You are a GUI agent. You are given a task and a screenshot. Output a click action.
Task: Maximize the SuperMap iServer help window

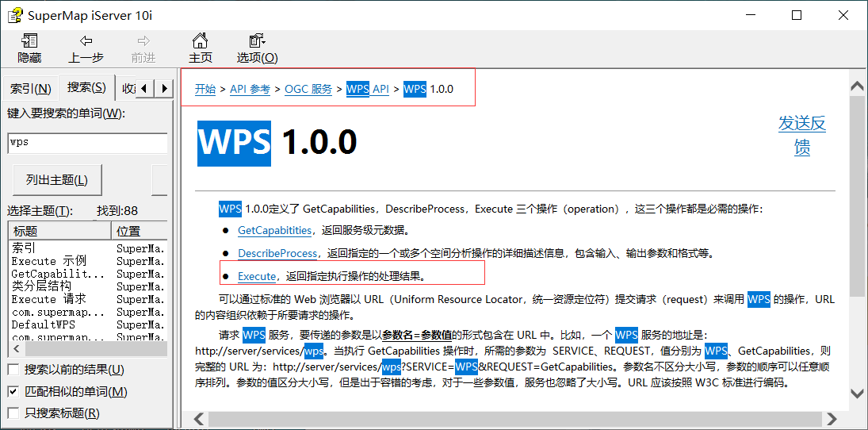tap(797, 15)
